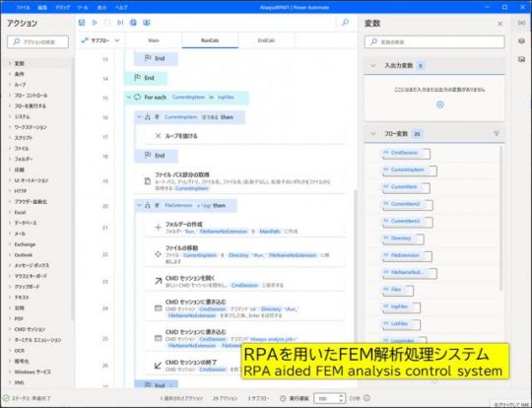Run the flow using the play icon
This screenshot has width=532, height=408.
[95, 23]
